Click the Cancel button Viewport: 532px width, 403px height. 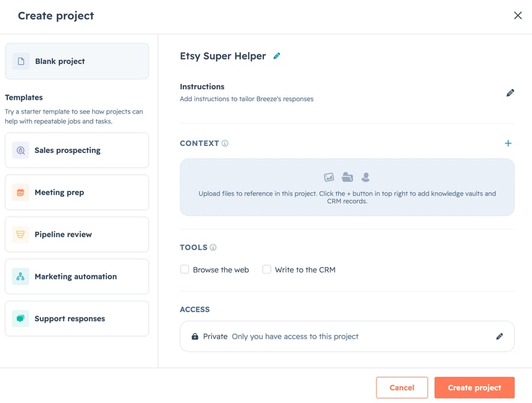pos(402,388)
